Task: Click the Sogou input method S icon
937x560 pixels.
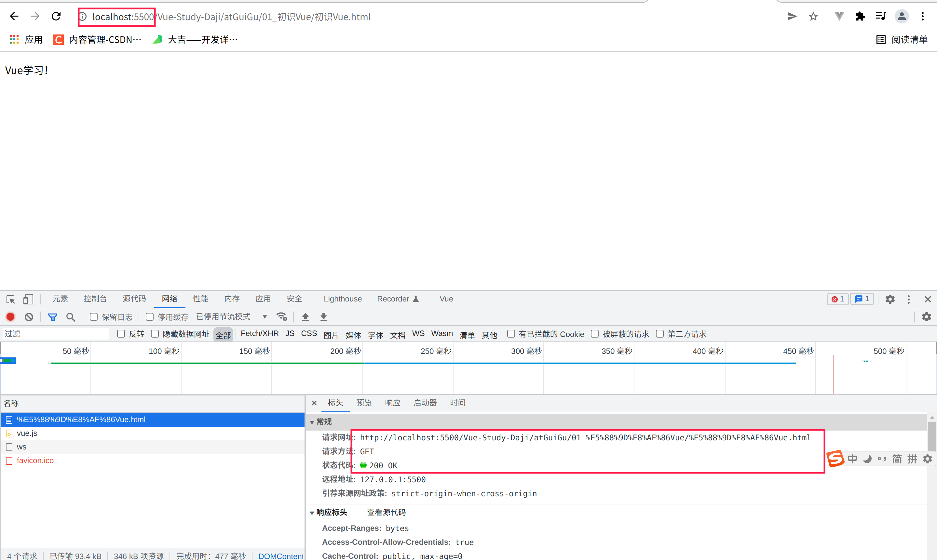Action: [836, 459]
